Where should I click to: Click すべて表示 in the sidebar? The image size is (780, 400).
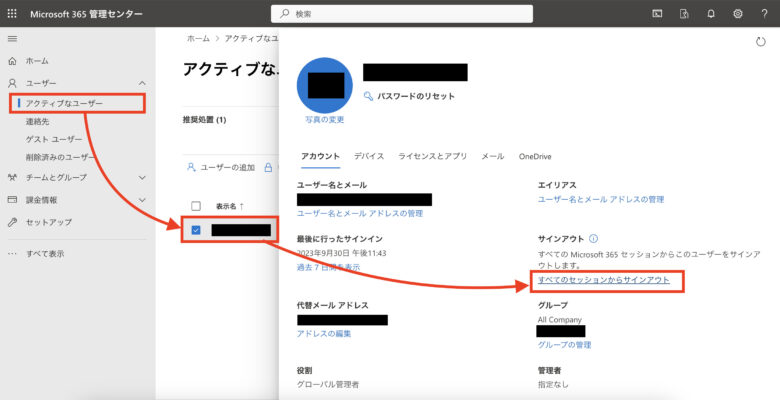45,254
